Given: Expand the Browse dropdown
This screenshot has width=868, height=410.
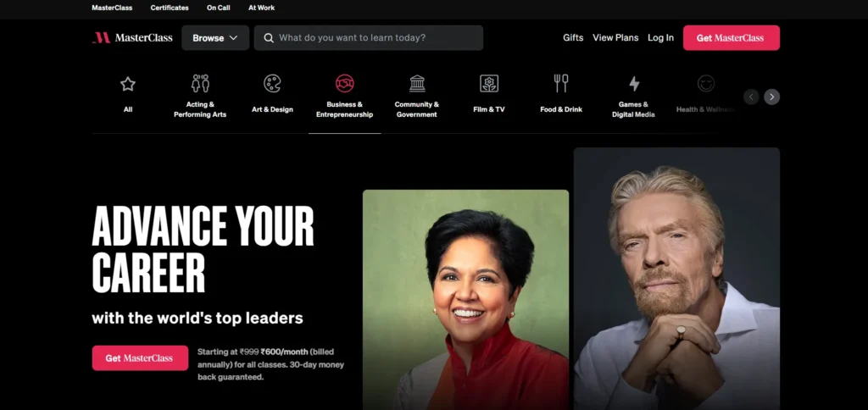Looking at the screenshot, I should click(215, 37).
